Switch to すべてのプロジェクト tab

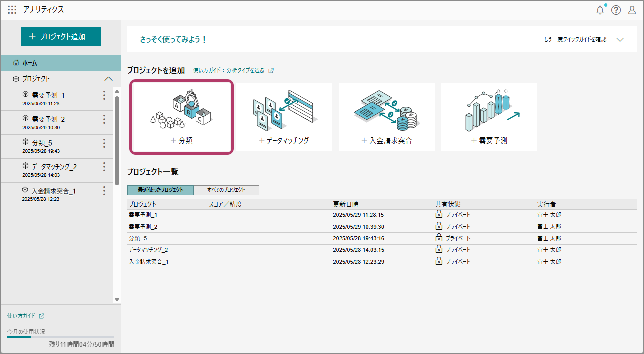226,190
